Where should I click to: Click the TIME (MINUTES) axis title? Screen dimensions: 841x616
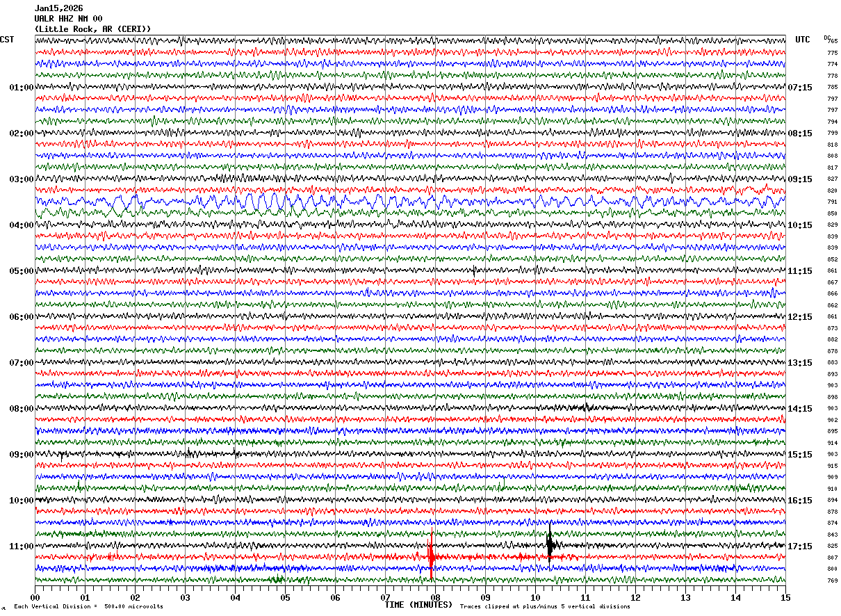pos(418,605)
